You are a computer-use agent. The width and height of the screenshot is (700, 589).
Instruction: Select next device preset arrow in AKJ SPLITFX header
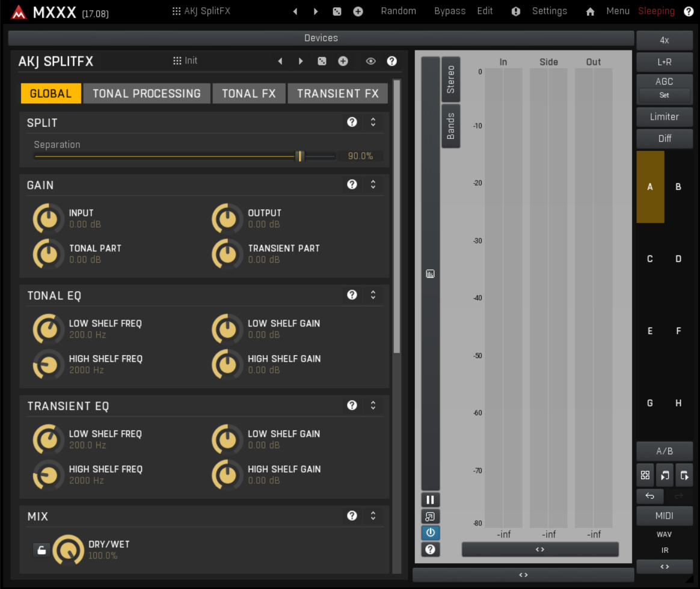point(301,61)
